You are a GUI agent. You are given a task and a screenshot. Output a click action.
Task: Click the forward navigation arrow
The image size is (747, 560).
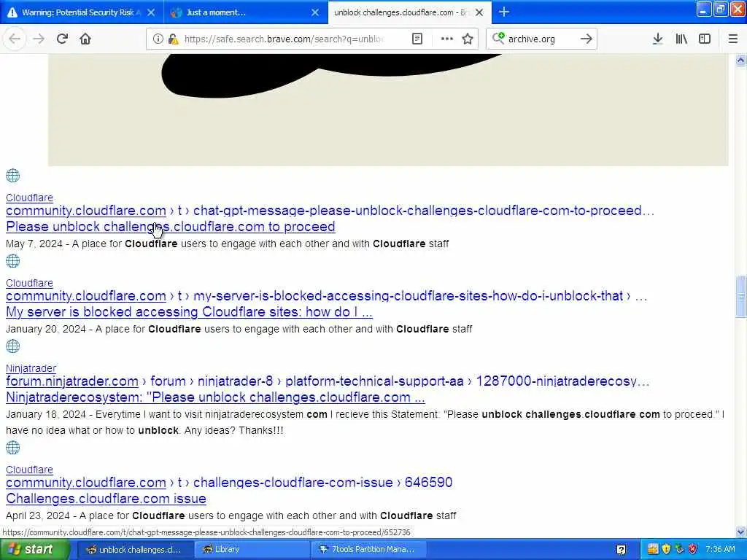click(38, 39)
